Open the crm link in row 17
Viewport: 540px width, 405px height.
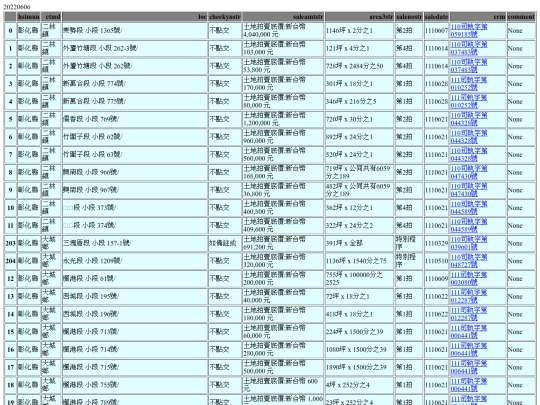click(x=469, y=367)
